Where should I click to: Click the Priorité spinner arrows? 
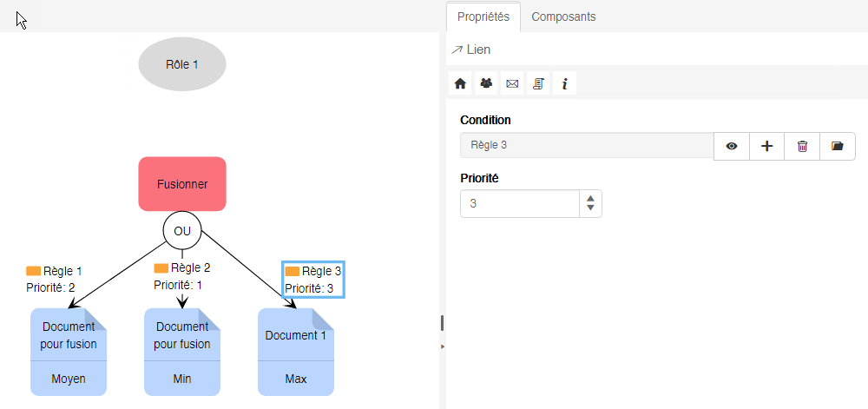click(x=590, y=203)
